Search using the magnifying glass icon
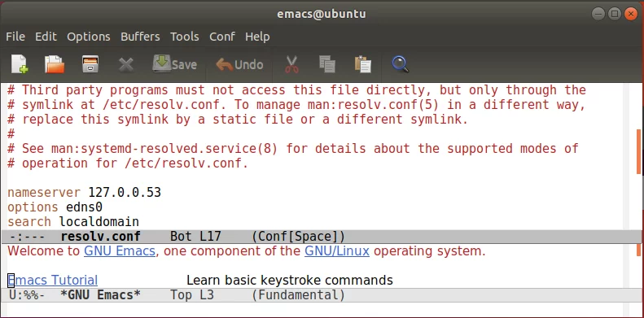This screenshot has height=318, width=644. pos(400,64)
